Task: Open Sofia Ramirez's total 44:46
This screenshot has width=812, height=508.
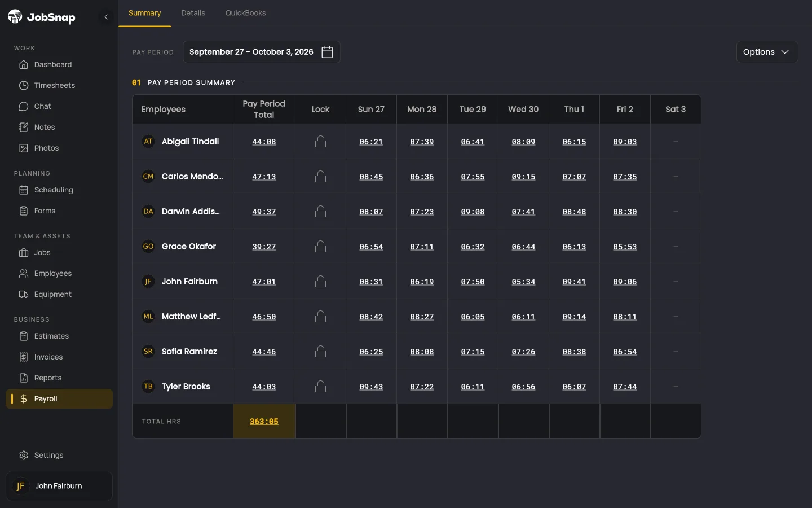Action: click(264, 352)
